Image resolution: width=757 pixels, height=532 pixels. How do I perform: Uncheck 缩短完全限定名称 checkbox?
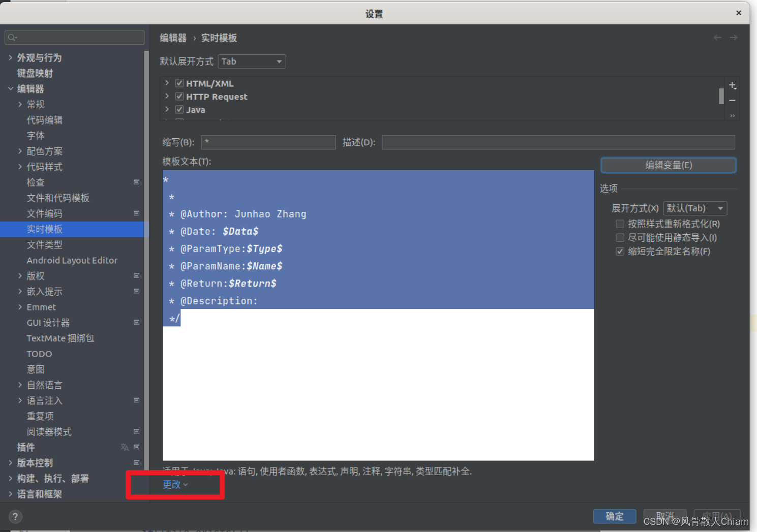pyautogui.click(x=620, y=251)
